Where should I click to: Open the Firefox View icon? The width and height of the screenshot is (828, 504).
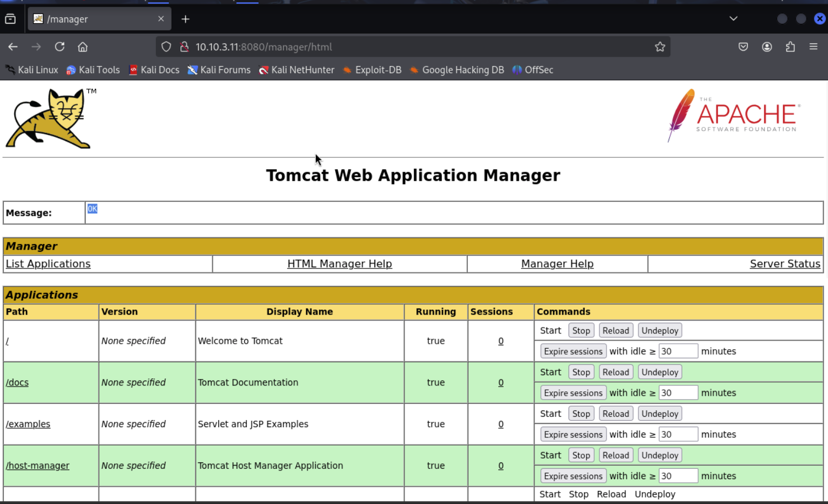coord(10,19)
